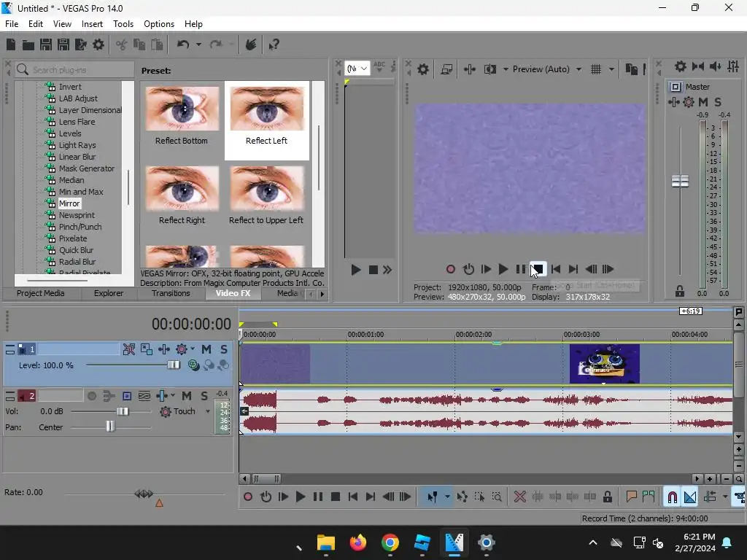Select the Envelope Edit Tool
Image resolution: width=747 pixels, height=560 pixels.
pos(462,497)
